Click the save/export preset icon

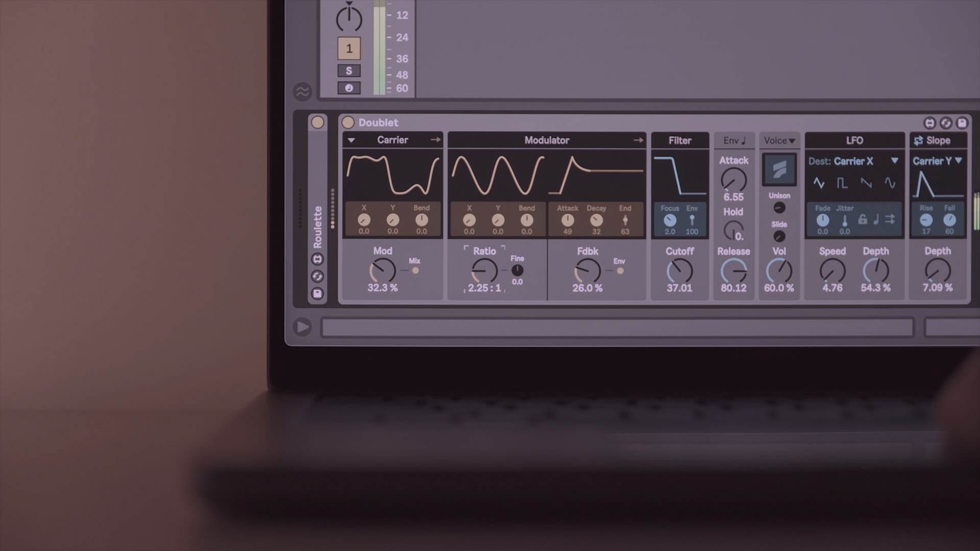coord(964,122)
